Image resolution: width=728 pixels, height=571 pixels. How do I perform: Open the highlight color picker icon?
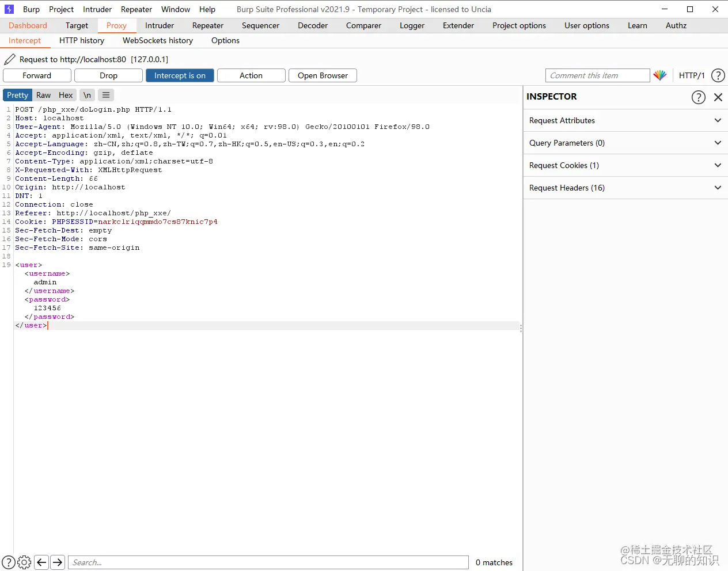(660, 75)
